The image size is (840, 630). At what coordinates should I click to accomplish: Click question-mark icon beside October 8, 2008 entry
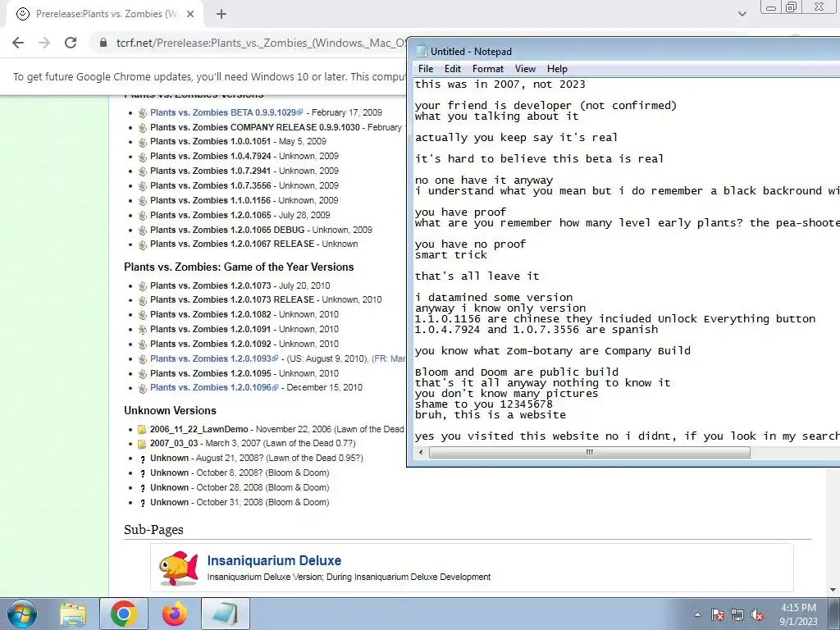[x=143, y=473]
